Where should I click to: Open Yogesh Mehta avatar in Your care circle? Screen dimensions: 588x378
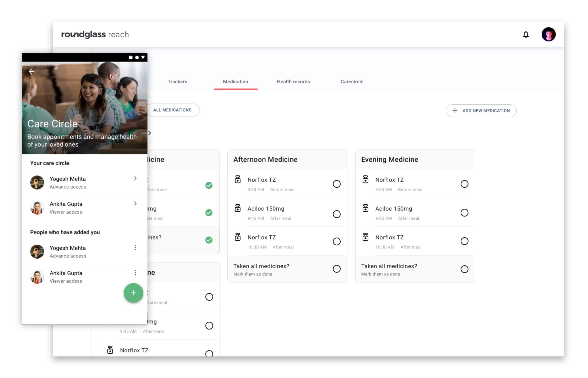pyautogui.click(x=37, y=182)
